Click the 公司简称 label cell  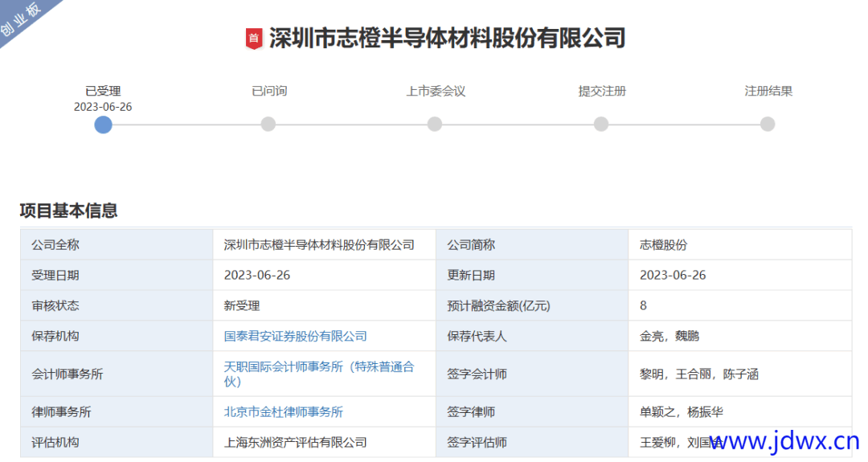click(x=532, y=244)
